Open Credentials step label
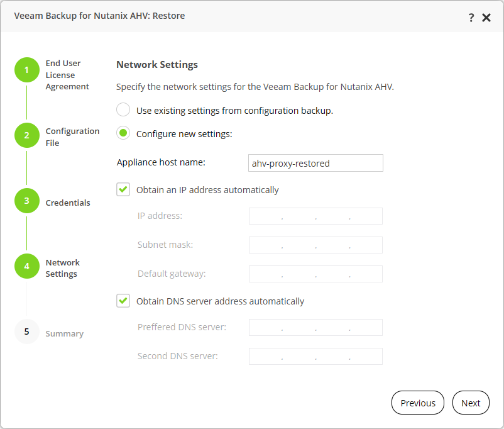Screen dimensions: 504x429 pos(68,203)
